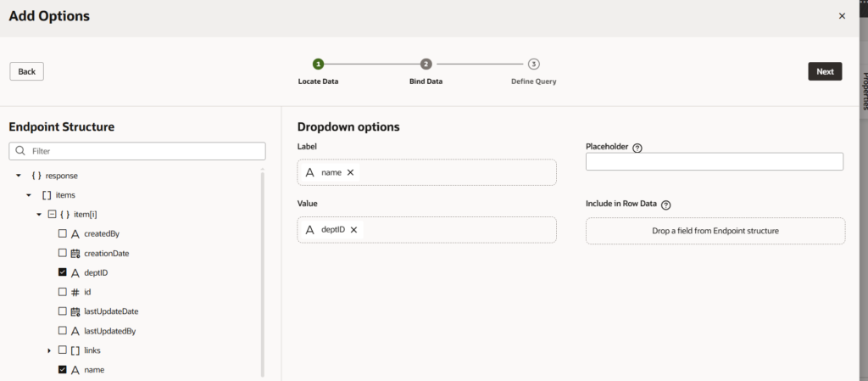
Task: Click the Back button
Action: (26, 71)
